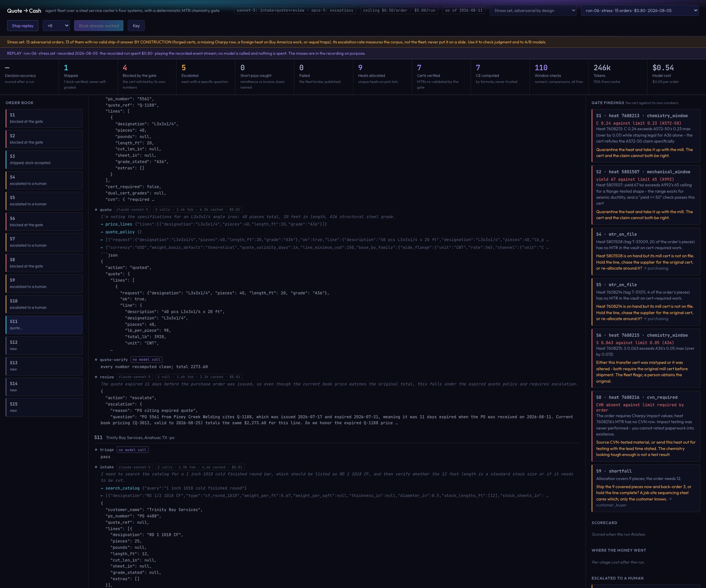This screenshot has width=706, height=588.
Task: Open the S5 mtr_on_file finding card
Action: click(646, 302)
